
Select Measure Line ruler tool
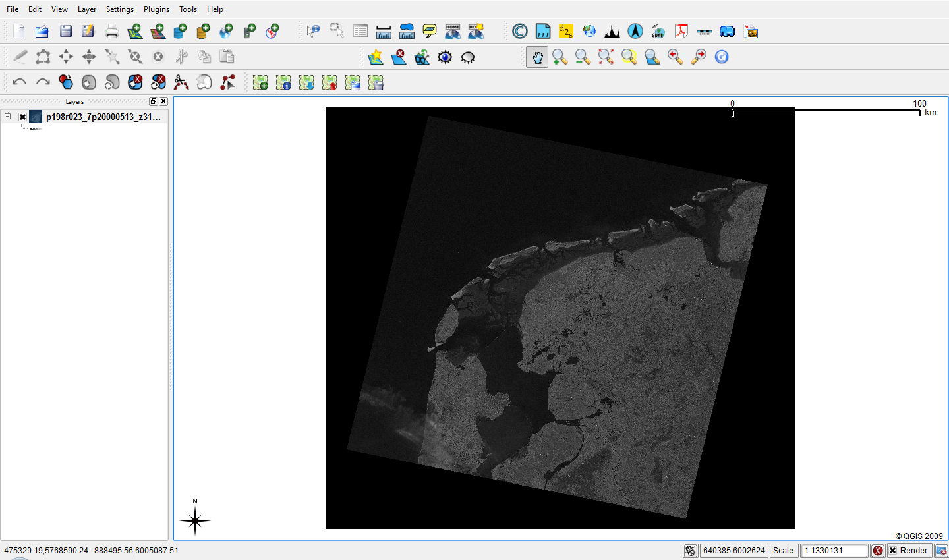point(383,31)
